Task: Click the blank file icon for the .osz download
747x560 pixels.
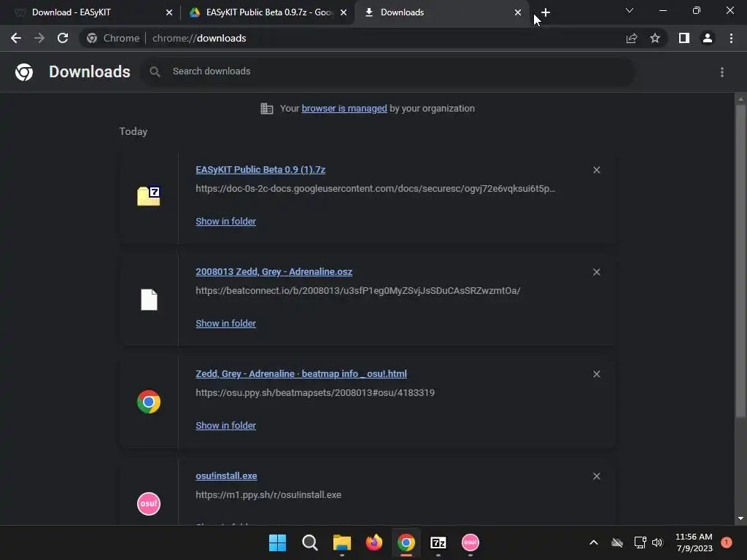Action: 149,300
